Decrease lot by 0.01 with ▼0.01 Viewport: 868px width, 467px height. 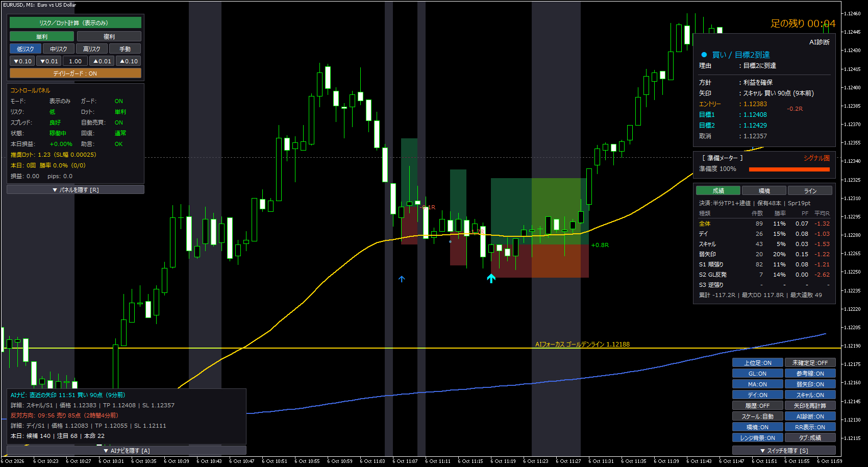coord(49,61)
